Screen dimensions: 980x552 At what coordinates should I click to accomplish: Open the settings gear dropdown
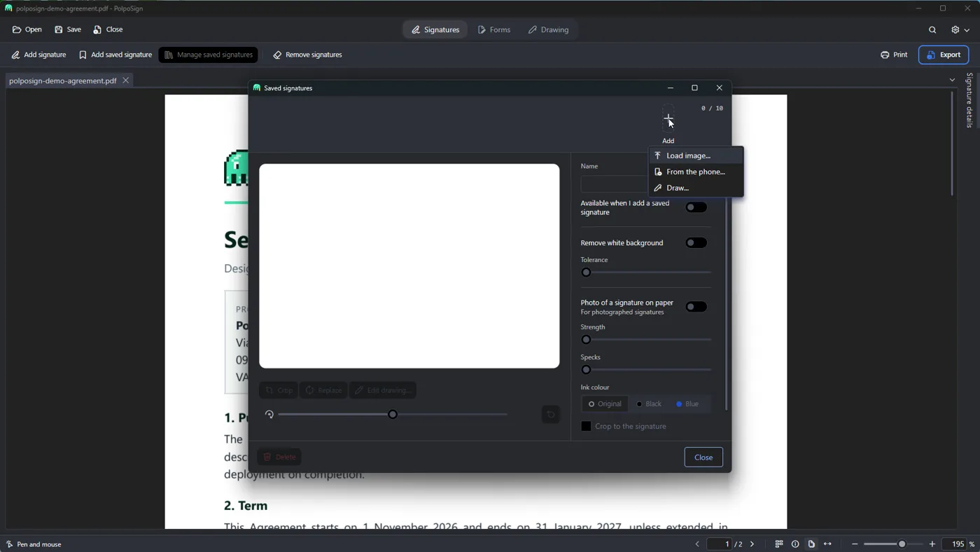960,30
